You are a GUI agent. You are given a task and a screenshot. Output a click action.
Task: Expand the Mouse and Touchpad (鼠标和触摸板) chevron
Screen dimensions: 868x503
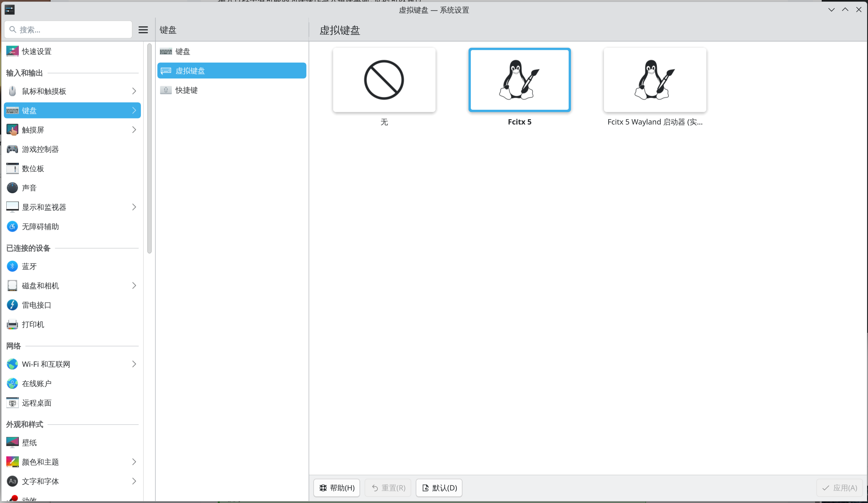point(134,91)
